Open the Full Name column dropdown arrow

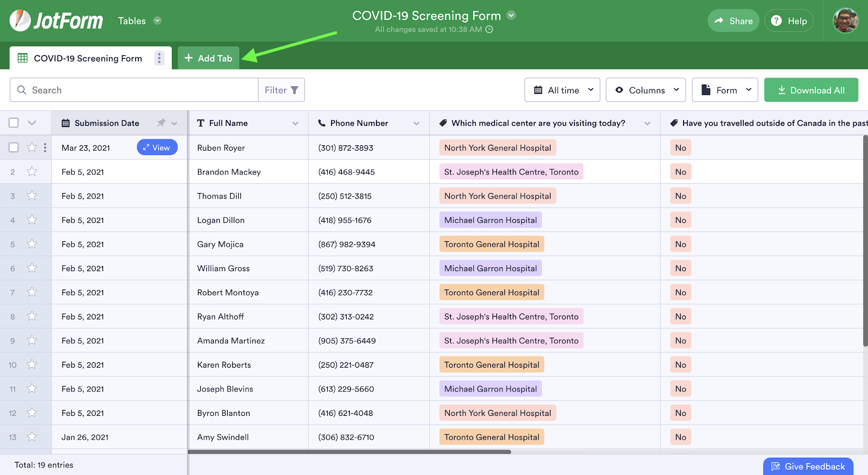coord(295,124)
